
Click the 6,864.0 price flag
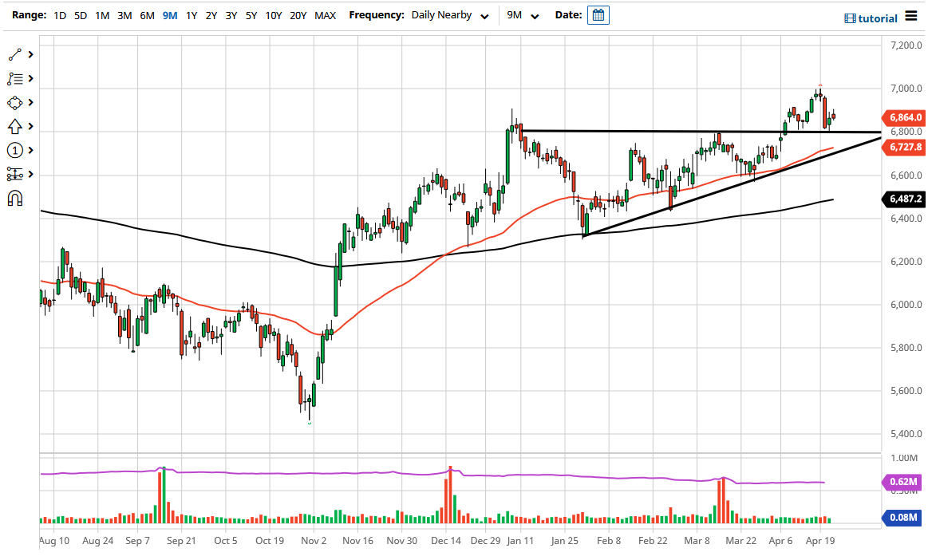(905, 117)
